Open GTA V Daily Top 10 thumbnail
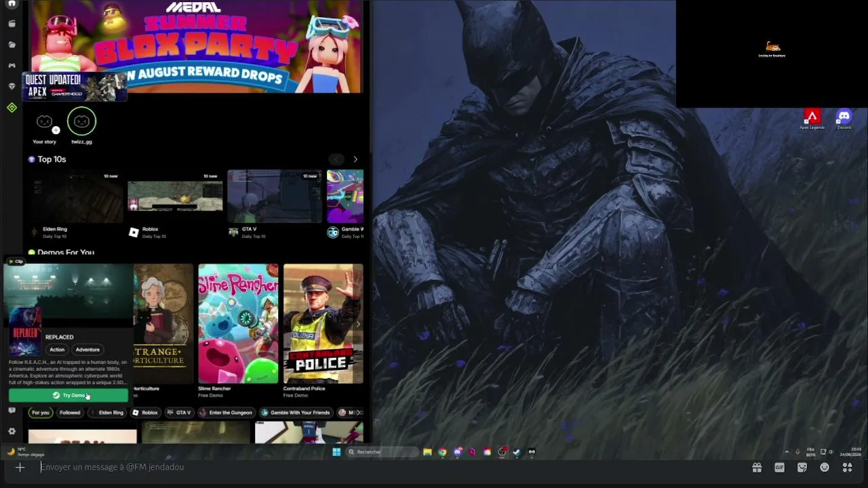The height and width of the screenshot is (488, 868). click(x=275, y=197)
